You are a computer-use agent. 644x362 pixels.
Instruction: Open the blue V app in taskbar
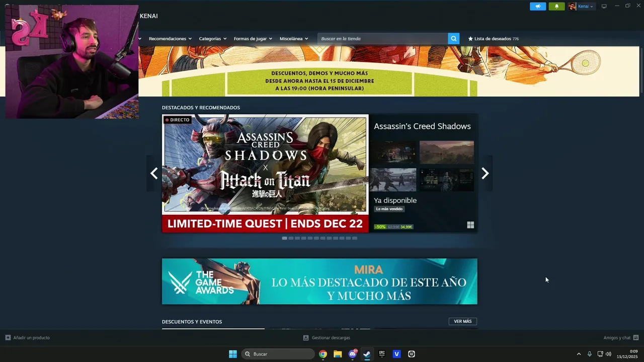pyautogui.click(x=396, y=354)
